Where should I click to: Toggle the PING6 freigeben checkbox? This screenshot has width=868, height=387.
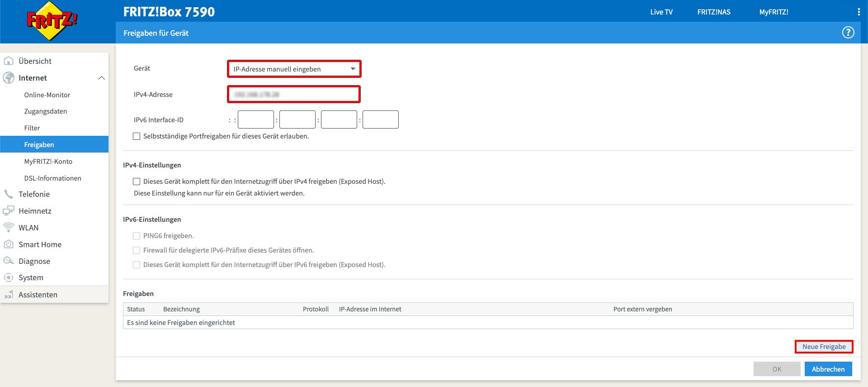point(137,236)
